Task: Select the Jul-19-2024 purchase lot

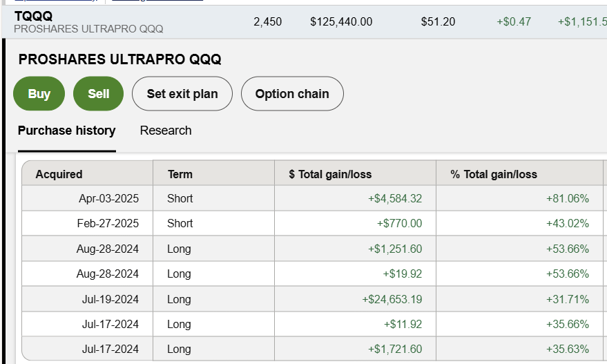Action: pyautogui.click(x=108, y=299)
